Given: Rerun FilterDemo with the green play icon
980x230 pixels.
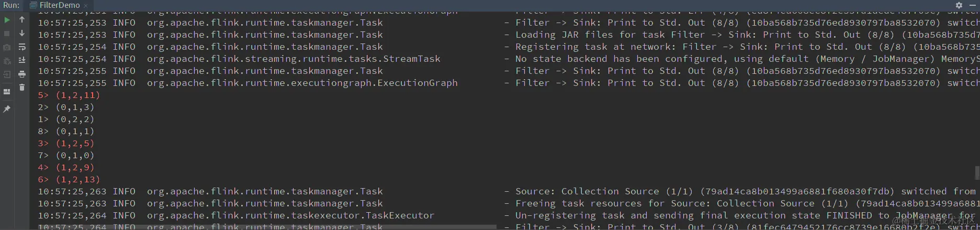Looking at the screenshot, I should point(7,20).
